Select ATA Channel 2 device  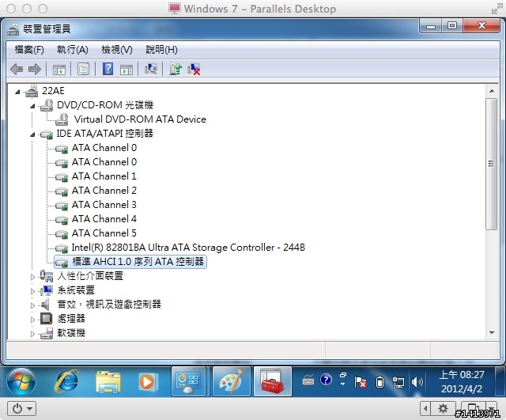(104, 191)
